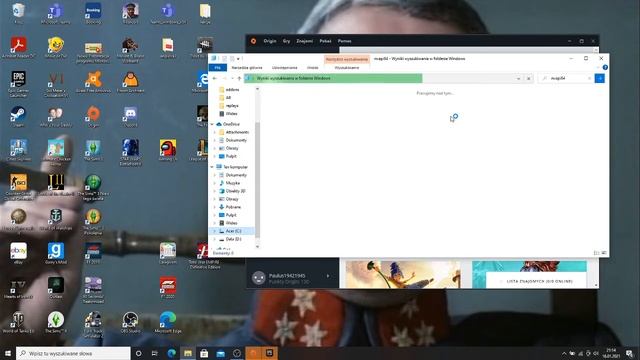Viewport: 640px width, 360px height.
Task: Switch to Udostępnianie ribbon tab
Action: click(x=284, y=67)
